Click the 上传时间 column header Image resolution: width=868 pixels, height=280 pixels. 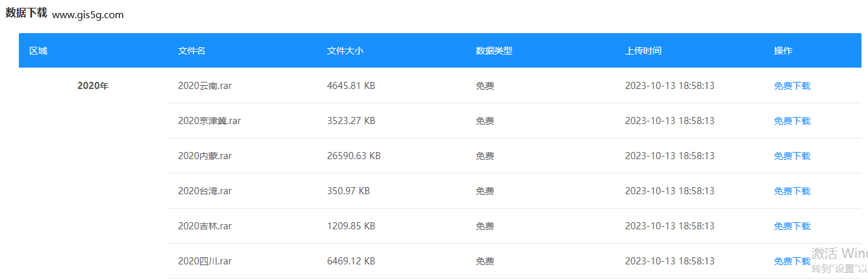point(644,51)
